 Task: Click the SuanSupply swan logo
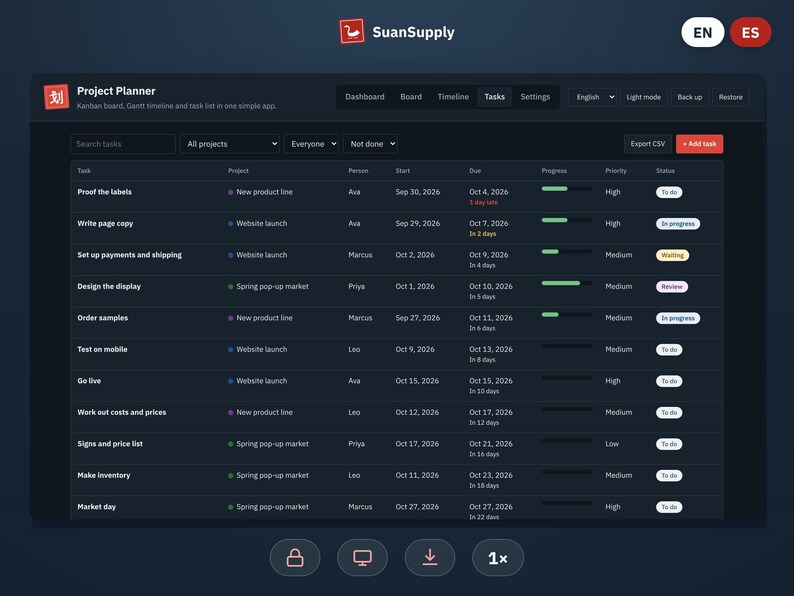(x=351, y=31)
